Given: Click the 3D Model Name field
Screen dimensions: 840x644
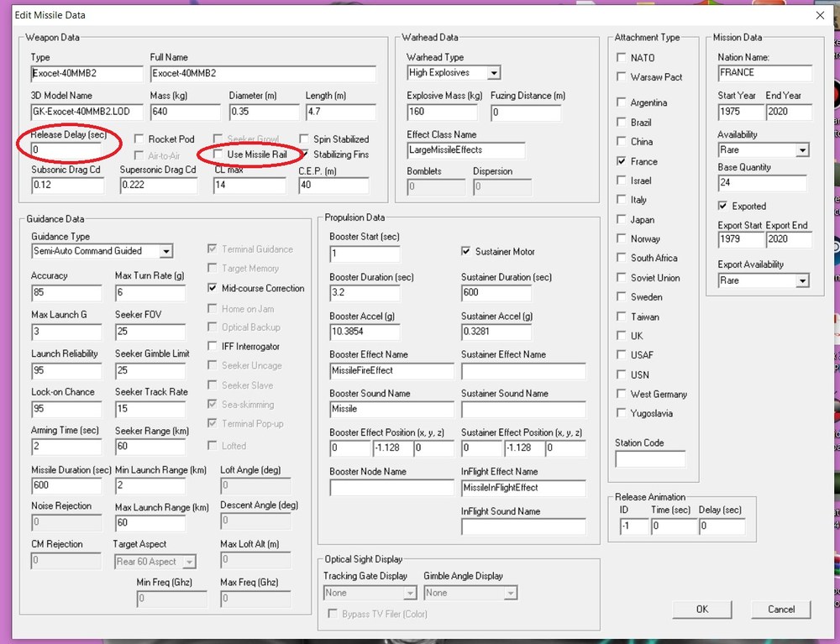Looking at the screenshot, I should (87, 112).
